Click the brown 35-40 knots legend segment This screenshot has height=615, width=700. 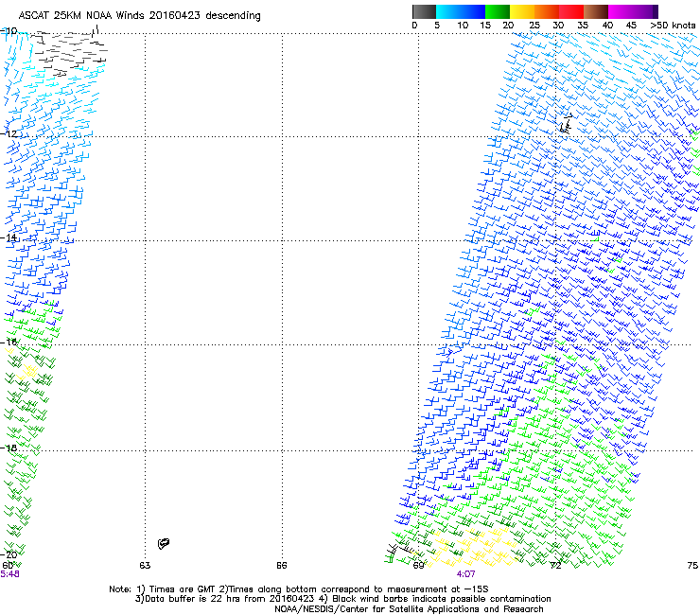[x=596, y=11]
